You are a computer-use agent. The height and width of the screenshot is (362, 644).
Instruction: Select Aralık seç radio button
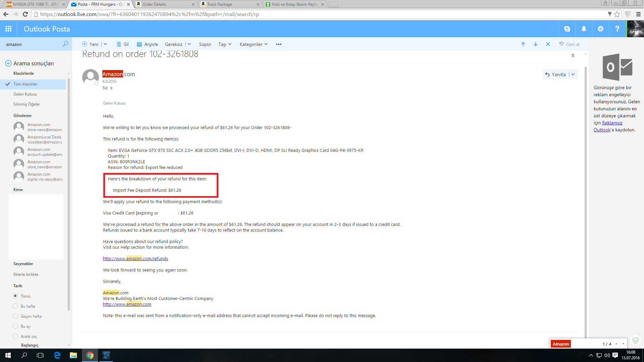pos(15,336)
